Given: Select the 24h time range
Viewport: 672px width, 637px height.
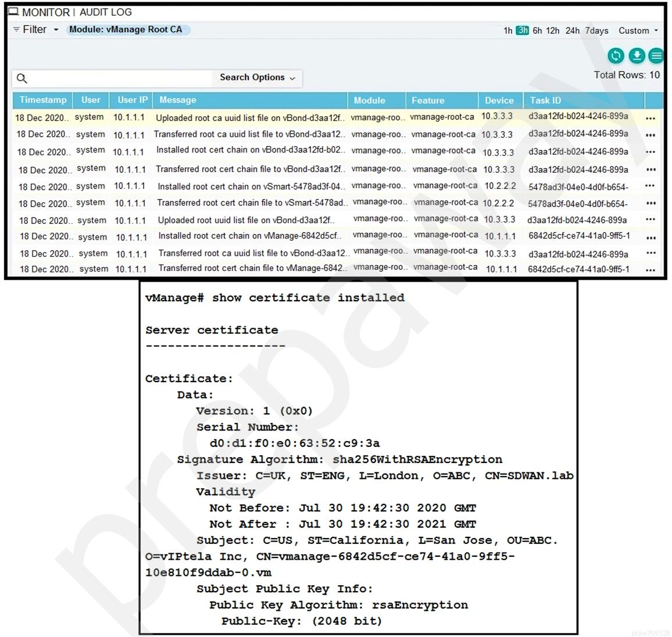Looking at the screenshot, I should [x=572, y=31].
